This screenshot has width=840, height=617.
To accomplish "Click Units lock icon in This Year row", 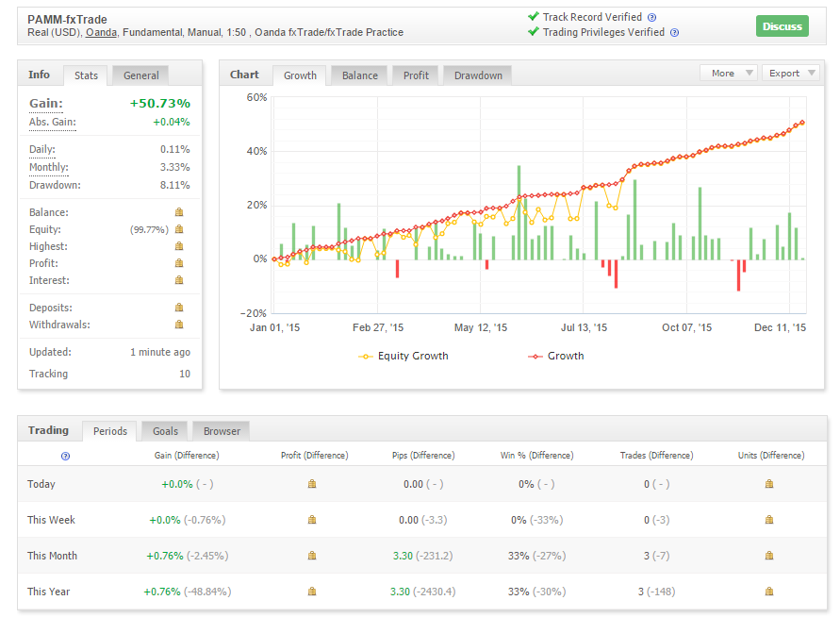I will point(769,592).
